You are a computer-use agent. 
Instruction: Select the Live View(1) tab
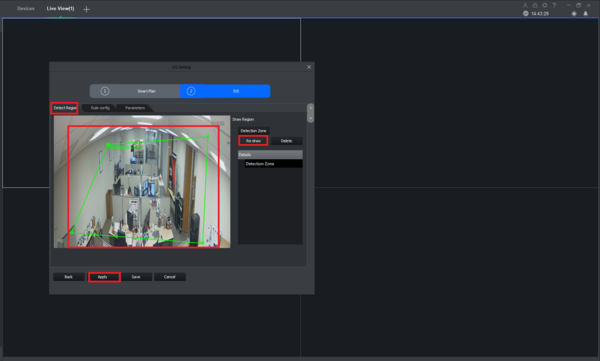pyautogui.click(x=60, y=8)
